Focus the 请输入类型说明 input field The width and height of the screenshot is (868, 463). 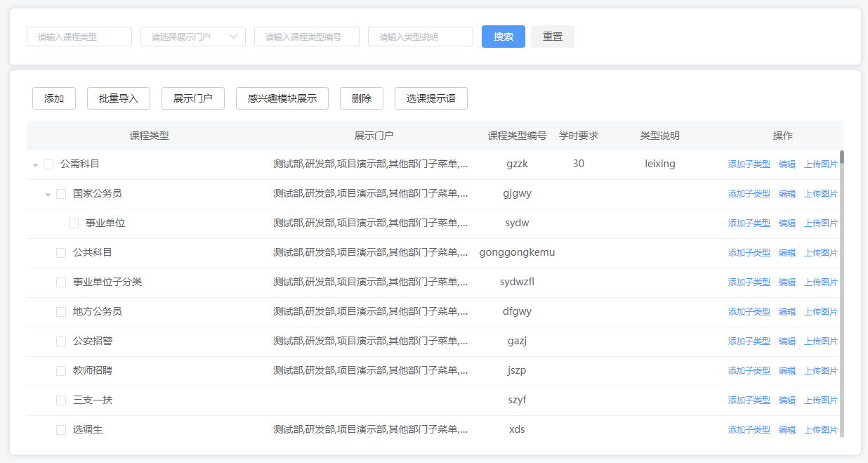point(421,37)
